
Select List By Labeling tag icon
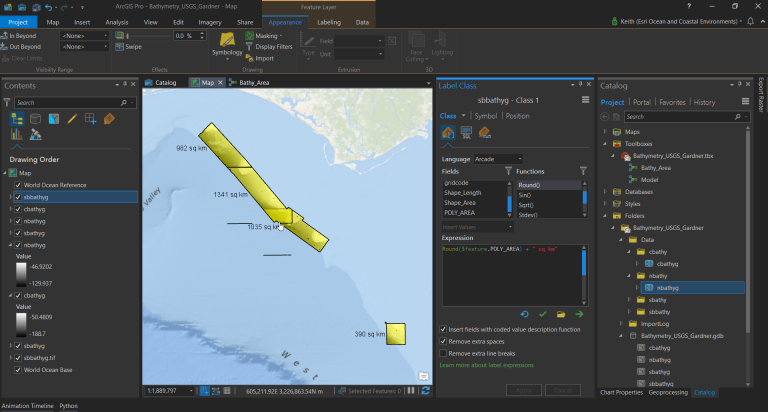[x=109, y=119]
